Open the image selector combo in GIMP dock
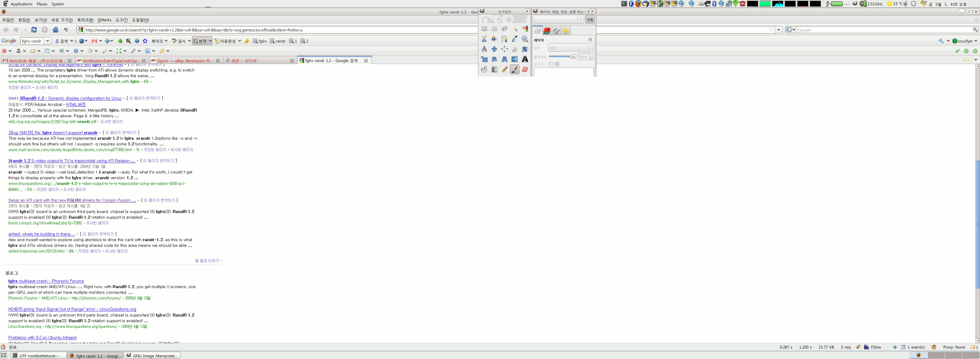Viewport: 980px width, 359px height. tap(558, 19)
